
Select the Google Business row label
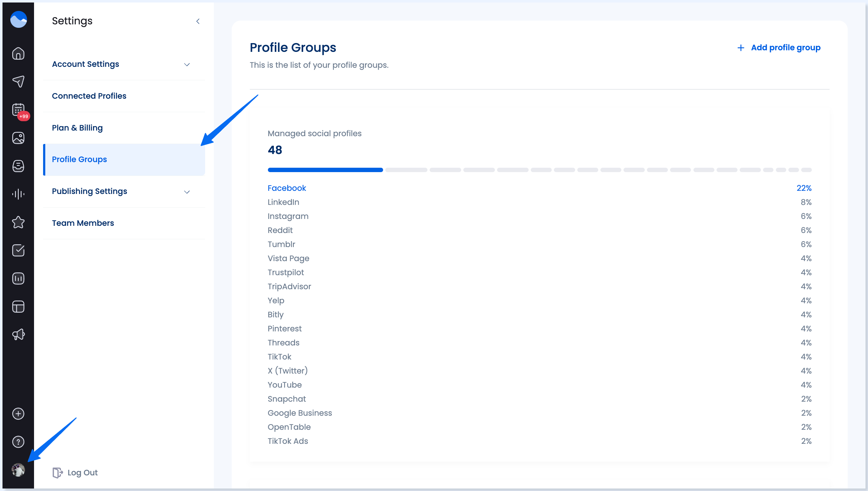point(300,413)
